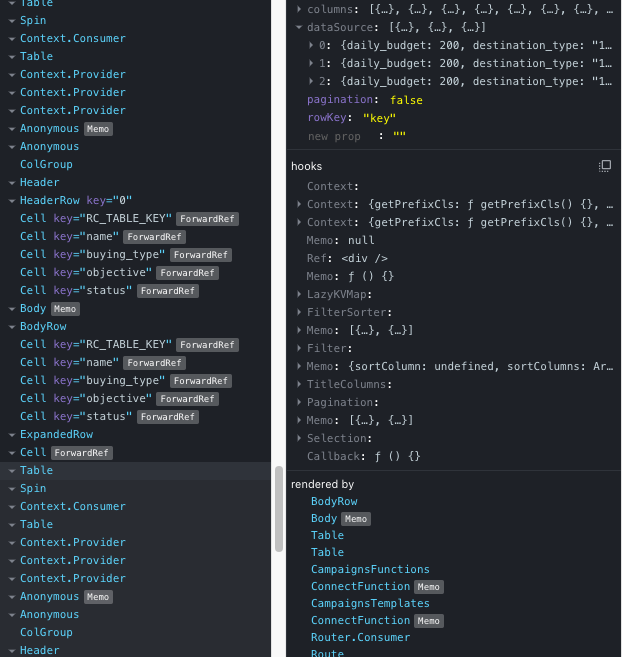
Task: Edit the pagination false value
Action: (406, 100)
